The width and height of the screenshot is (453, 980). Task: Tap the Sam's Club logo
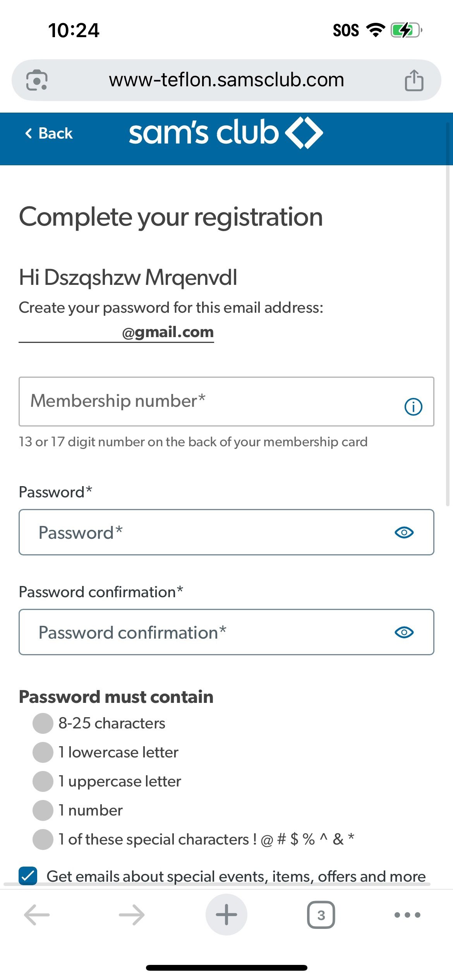click(x=226, y=133)
